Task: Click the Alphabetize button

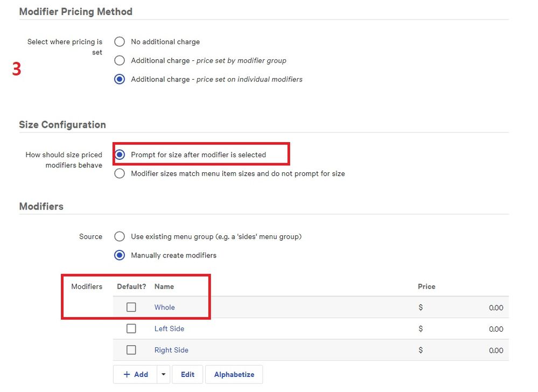Action: pos(234,374)
